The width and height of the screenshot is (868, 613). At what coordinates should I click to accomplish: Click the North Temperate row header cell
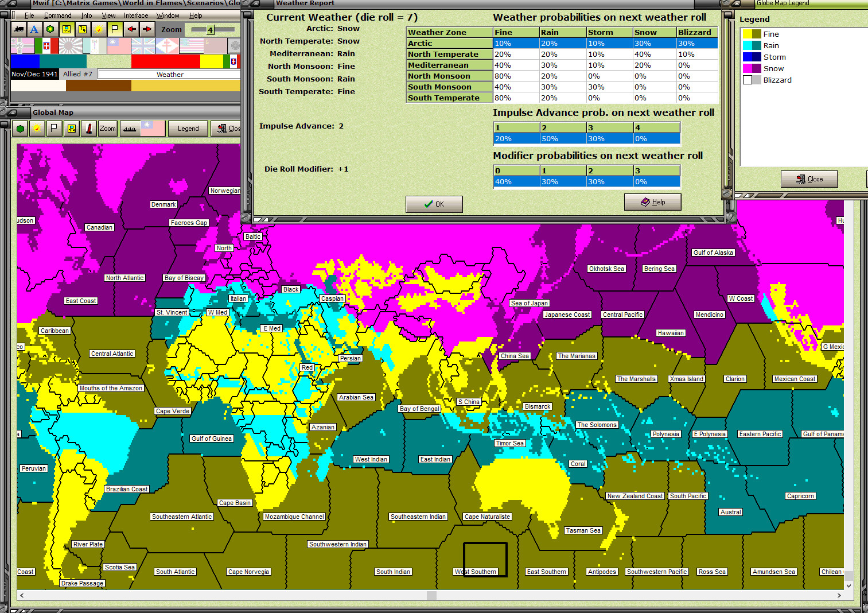pyautogui.click(x=450, y=54)
